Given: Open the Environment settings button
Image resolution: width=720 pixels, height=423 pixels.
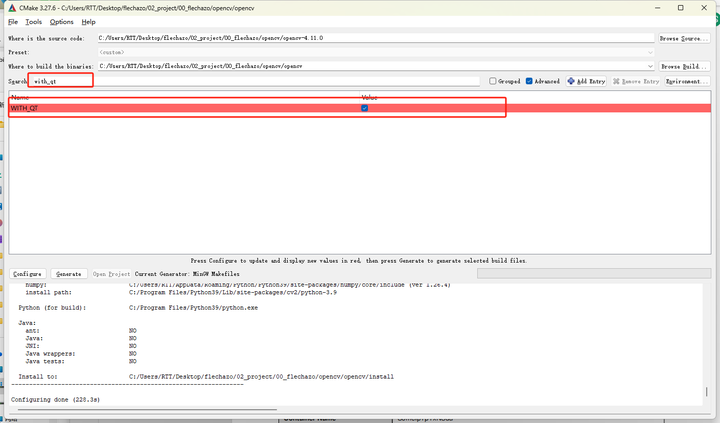Looking at the screenshot, I should coord(687,81).
